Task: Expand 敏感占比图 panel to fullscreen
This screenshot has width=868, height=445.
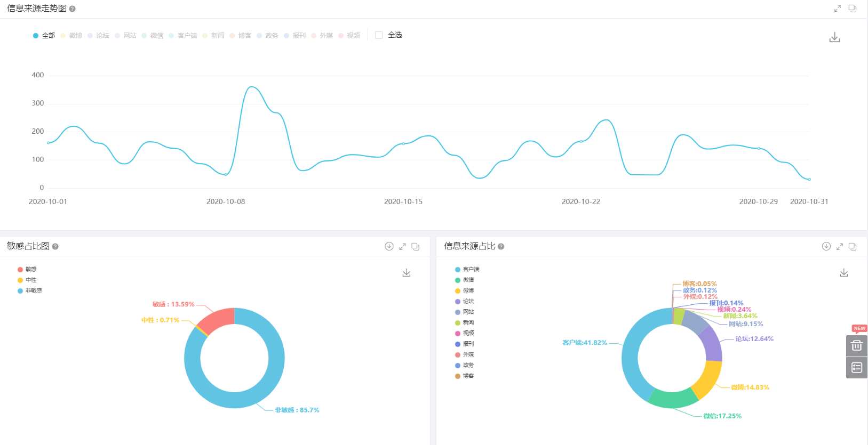Action: (x=402, y=247)
